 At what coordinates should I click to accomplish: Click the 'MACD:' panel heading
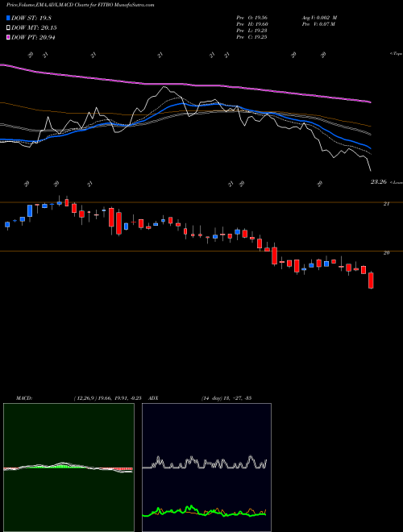pos(24,398)
